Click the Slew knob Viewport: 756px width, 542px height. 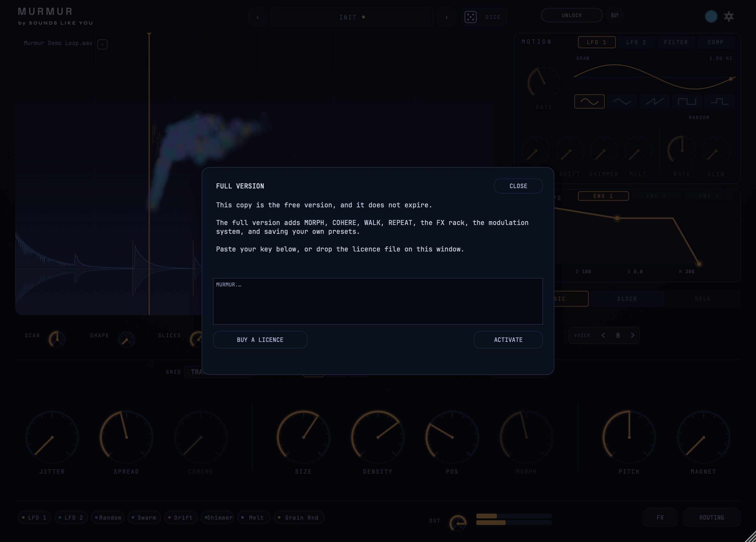(x=716, y=150)
